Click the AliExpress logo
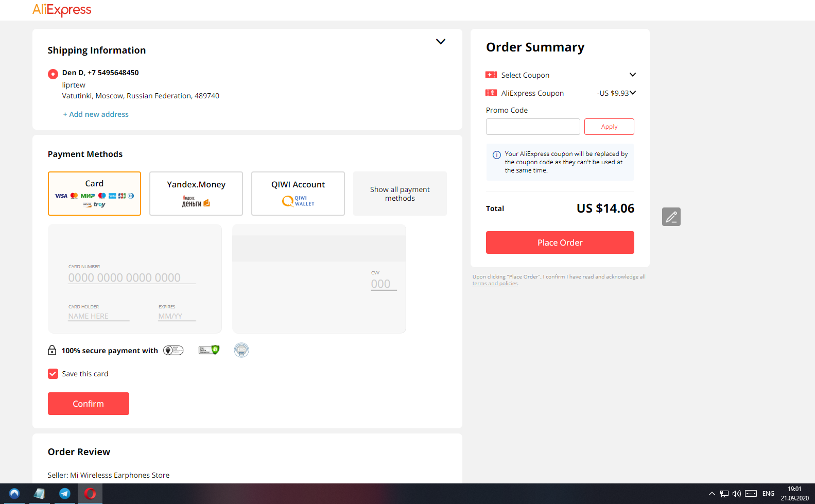The height and width of the screenshot is (504, 815). coord(62,10)
